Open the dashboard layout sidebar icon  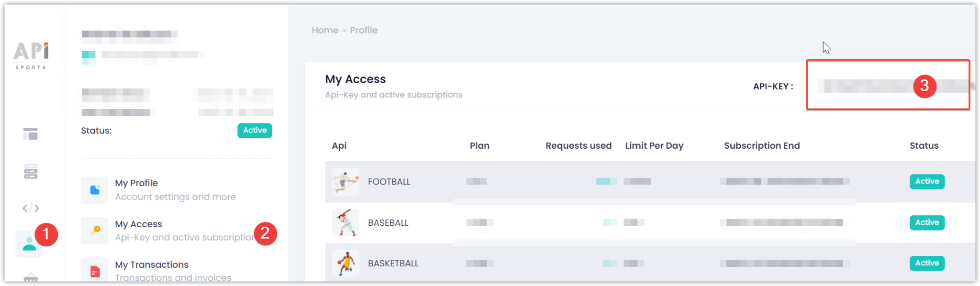(x=31, y=134)
